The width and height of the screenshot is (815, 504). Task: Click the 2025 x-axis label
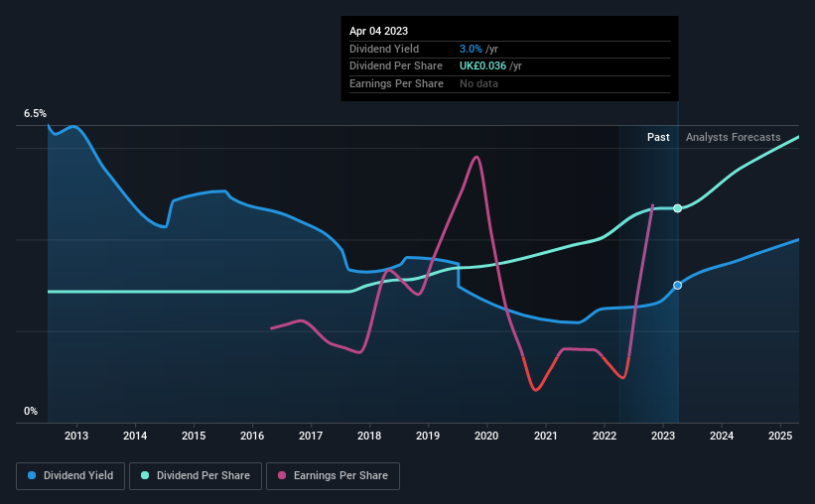(x=780, y=436)
